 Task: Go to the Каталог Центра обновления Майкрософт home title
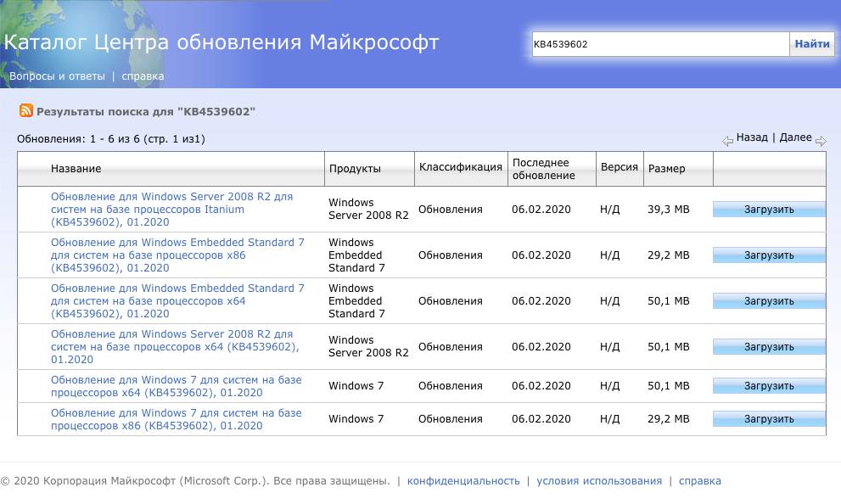point(221,42)
